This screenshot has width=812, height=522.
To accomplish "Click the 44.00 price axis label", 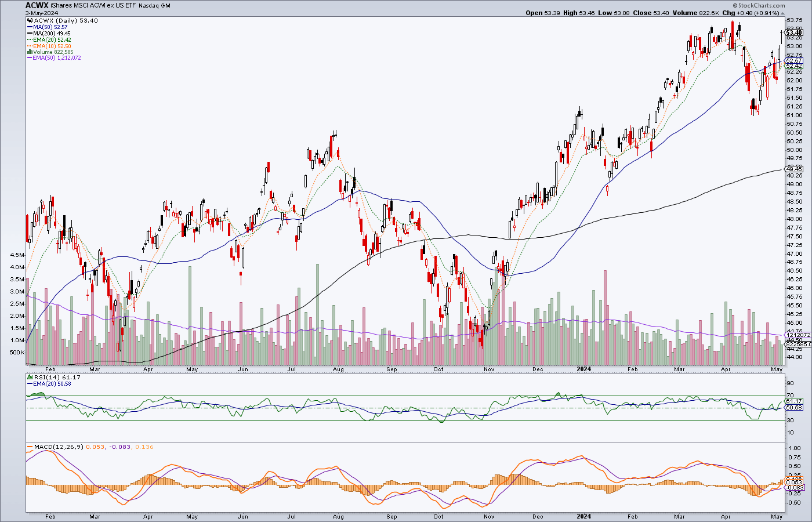I will 794,357.
